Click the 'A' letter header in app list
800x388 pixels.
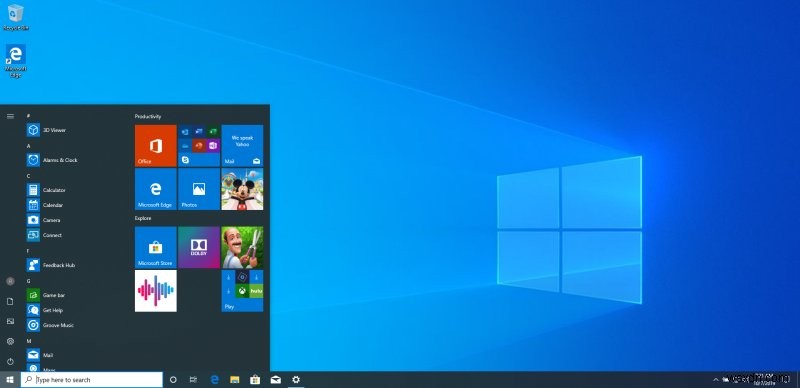pos(29,146)
